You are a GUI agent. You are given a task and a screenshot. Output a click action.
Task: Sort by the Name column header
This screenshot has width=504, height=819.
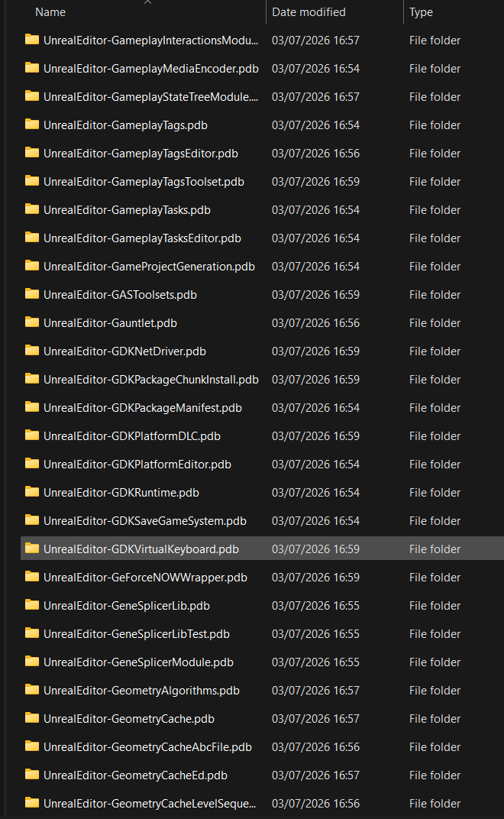[x=50, y=12]
